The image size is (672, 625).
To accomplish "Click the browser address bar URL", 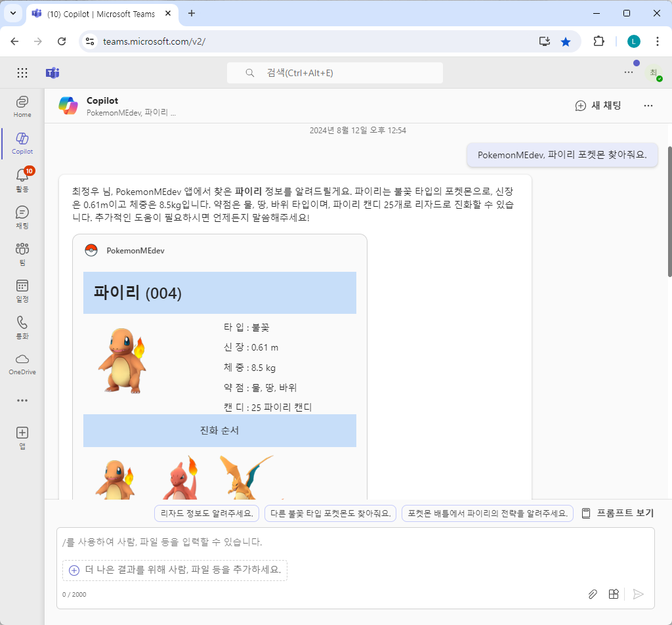I will (154, 41).
